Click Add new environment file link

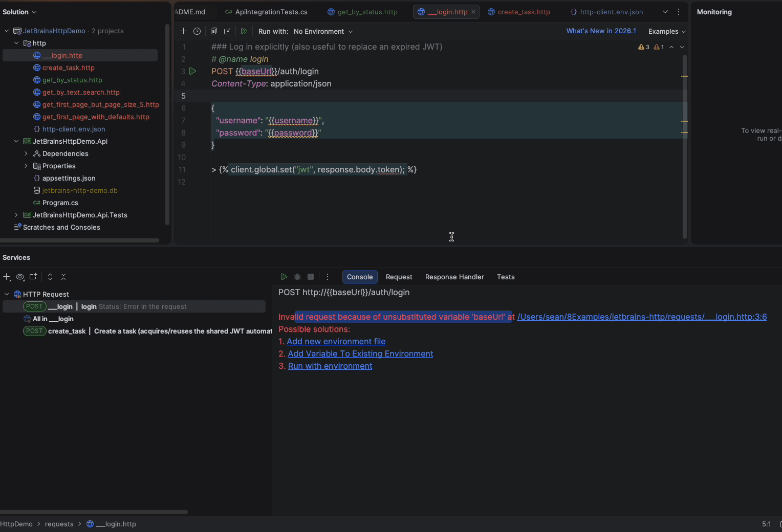tap(336, 341)
